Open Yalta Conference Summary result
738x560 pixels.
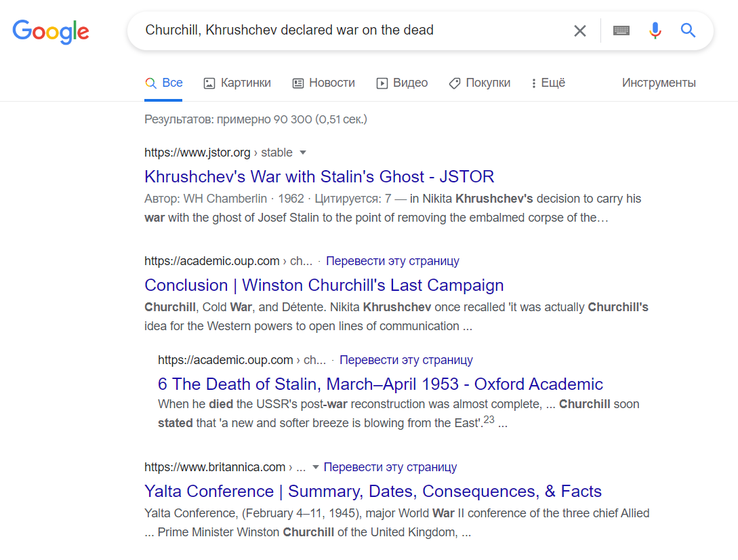tap(373, 492)
